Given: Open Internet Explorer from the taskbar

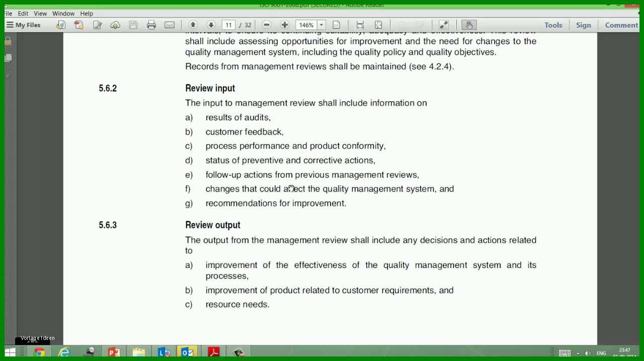Looking at the screenshot, I should tap(64, 352).
